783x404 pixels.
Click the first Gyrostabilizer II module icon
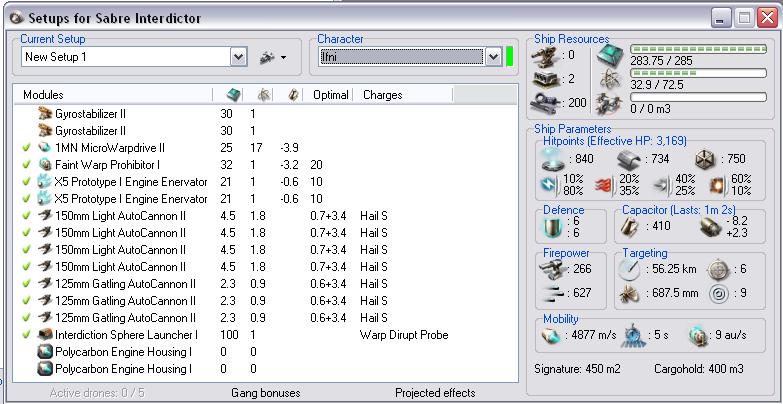45,114
